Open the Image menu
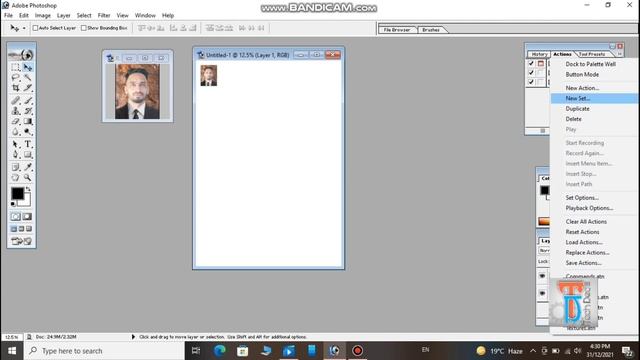Image resolution: width=640 pixels, height=360 pixels. [42, 16]
